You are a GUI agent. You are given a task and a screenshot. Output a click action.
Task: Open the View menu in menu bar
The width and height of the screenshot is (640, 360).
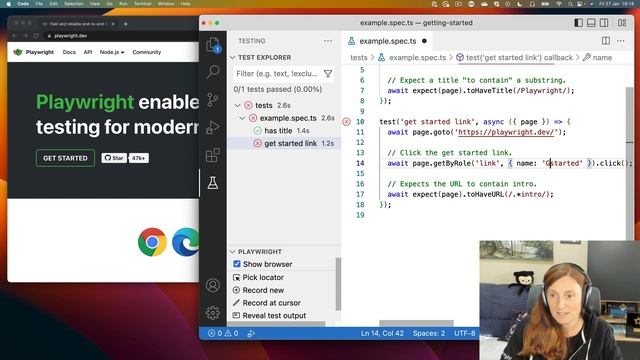tap(95, 4)
